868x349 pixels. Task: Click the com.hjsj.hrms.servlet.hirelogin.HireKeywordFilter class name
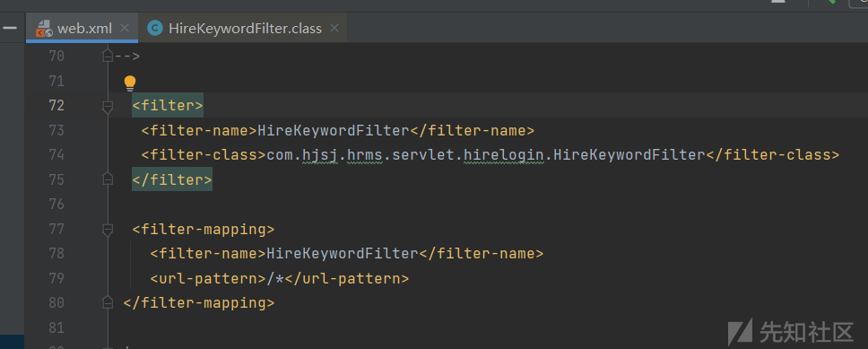[x=485, y=154]
